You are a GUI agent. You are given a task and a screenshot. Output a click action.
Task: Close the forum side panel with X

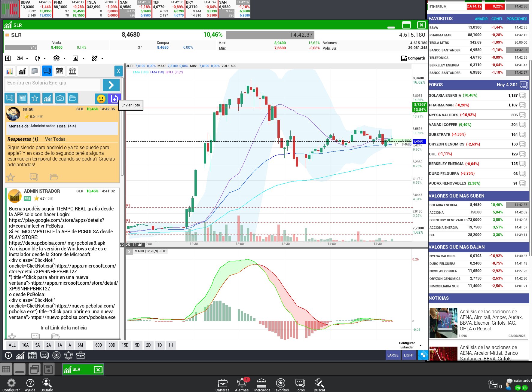(118, 71)
